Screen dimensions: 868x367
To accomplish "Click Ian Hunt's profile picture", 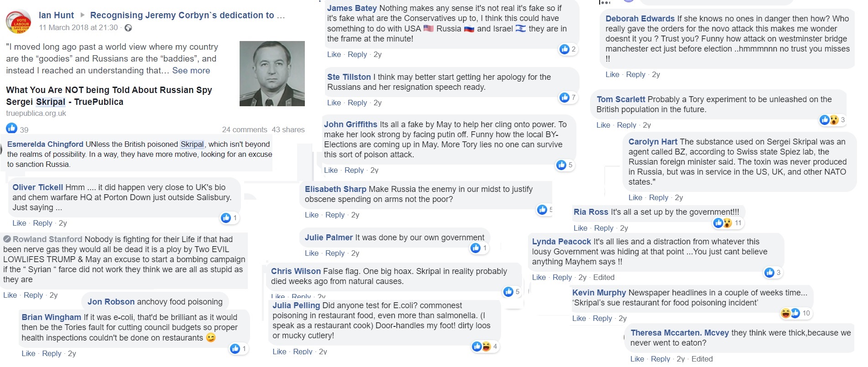I will click(x=18, y=22).
